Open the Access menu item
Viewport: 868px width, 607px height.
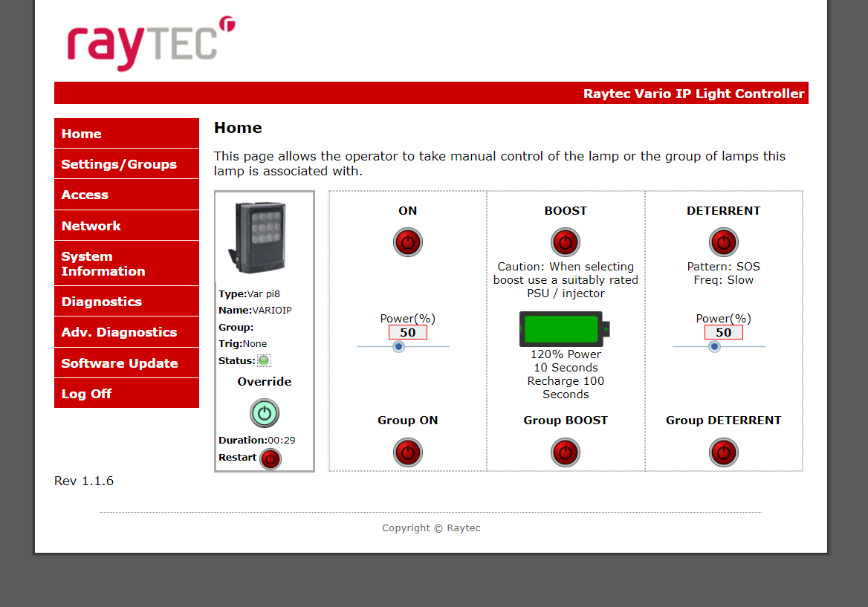point(126,195)
